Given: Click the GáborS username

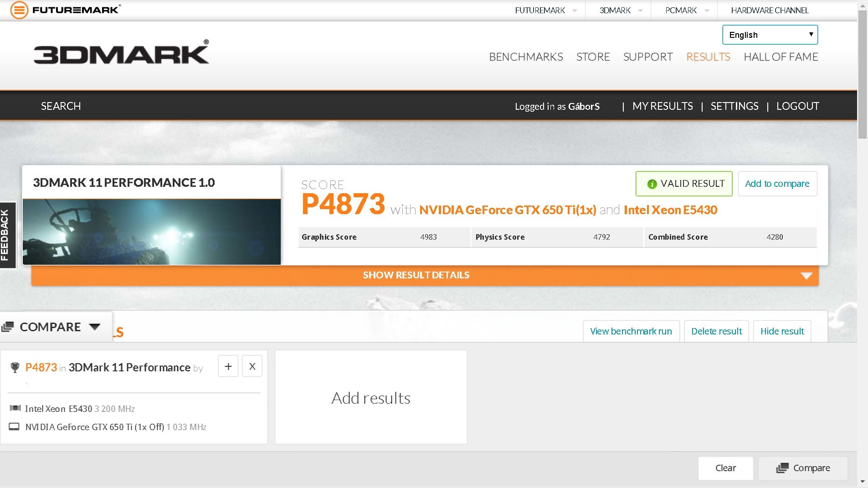Looking at the screenshot, I should pyautogui.click(x=584, y=107).
